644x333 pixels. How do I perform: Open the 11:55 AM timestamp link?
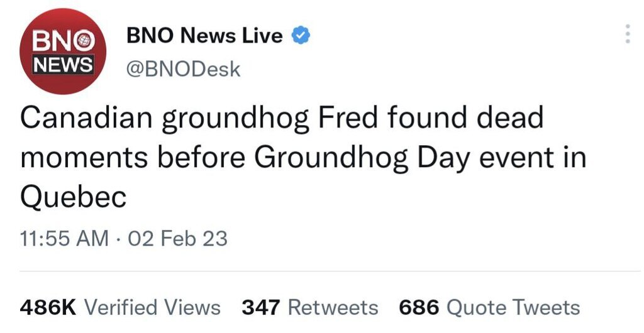click(x=64, y=239)
